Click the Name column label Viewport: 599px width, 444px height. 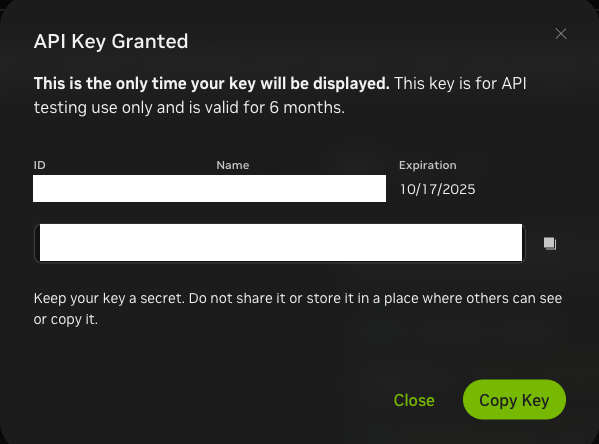point(233,165)
